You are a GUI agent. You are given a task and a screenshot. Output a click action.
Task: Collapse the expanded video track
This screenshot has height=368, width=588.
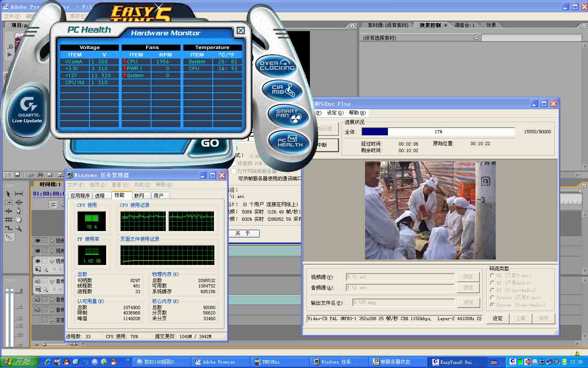52,261
